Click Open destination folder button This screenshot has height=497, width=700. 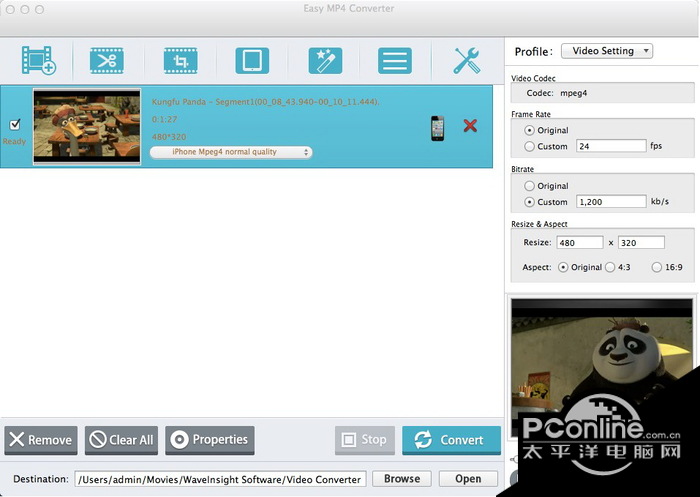pyautogui.click(x=468, y=479)
